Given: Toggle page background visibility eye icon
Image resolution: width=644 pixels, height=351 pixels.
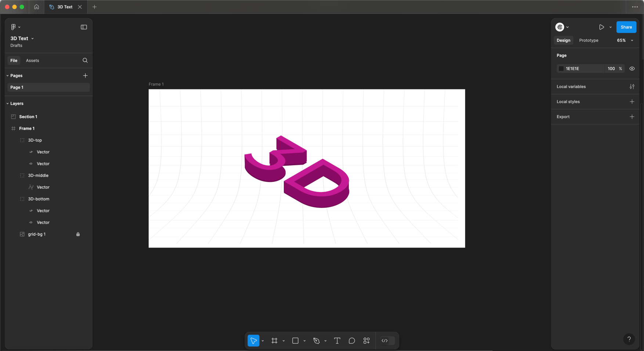Looking at the screenshot, I should [632, 69].
